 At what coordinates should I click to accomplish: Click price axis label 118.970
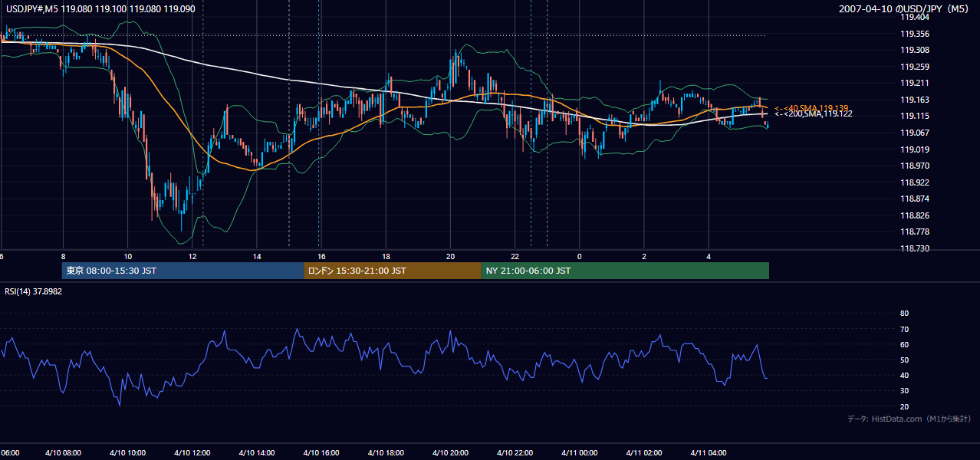(914, 166)
